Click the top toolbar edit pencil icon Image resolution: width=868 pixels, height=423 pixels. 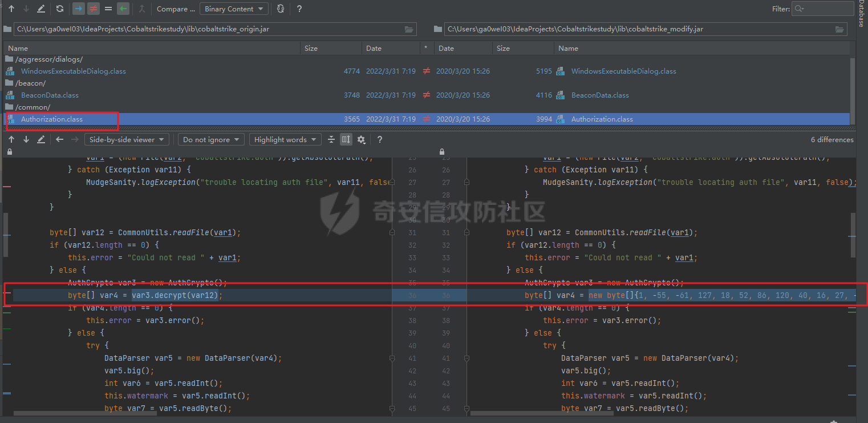pyautogui.click(x=41, y=9)
